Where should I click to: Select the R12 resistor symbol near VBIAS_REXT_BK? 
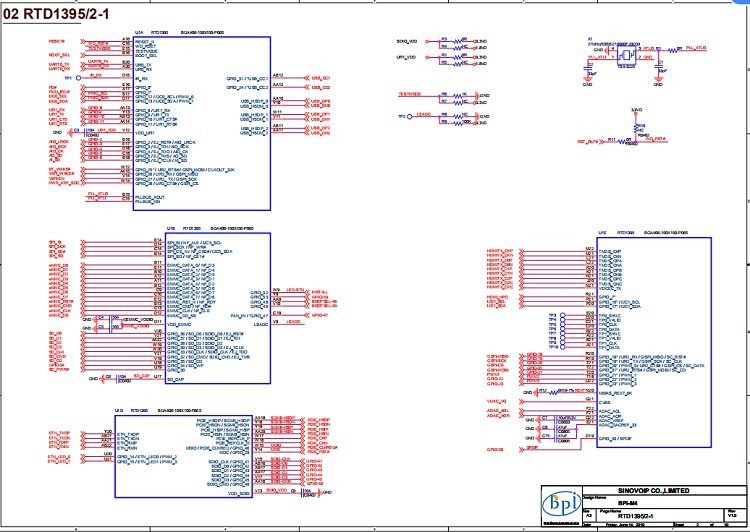[551, 392]
